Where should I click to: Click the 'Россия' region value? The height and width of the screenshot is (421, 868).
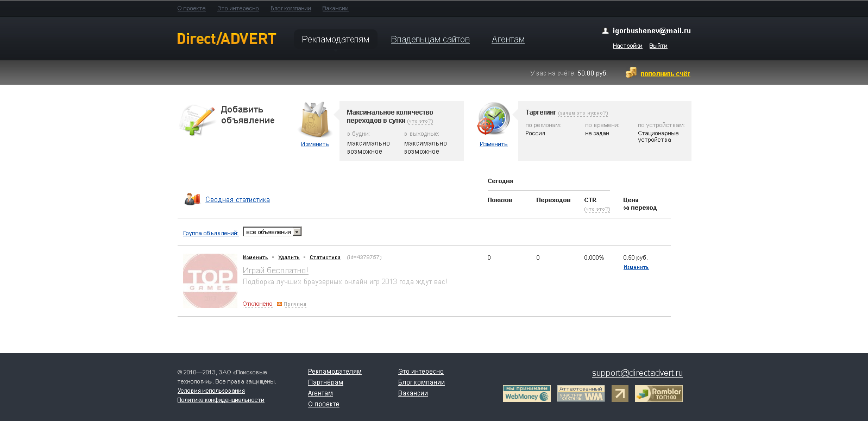pos(535,133)
